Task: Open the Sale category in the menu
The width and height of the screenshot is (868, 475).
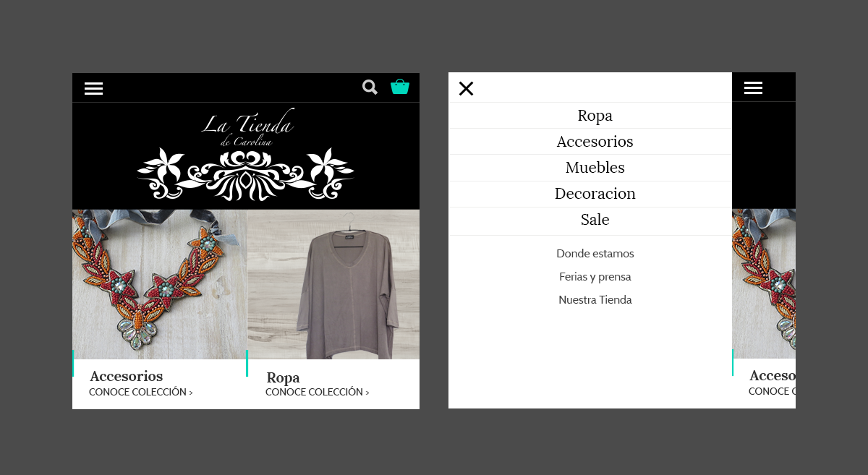Action: (x=595, y=220)
